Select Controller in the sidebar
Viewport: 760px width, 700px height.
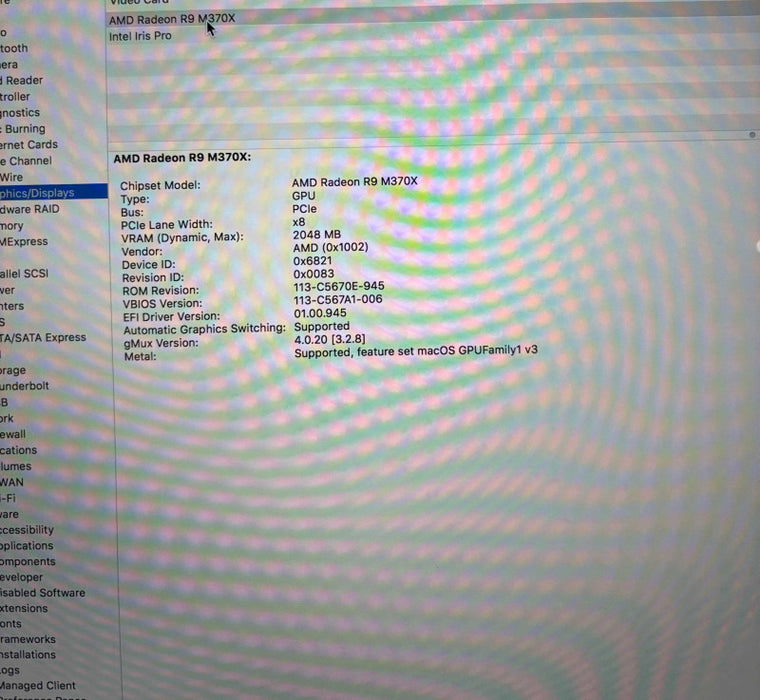pyautogui.click(x=15, y=96)
